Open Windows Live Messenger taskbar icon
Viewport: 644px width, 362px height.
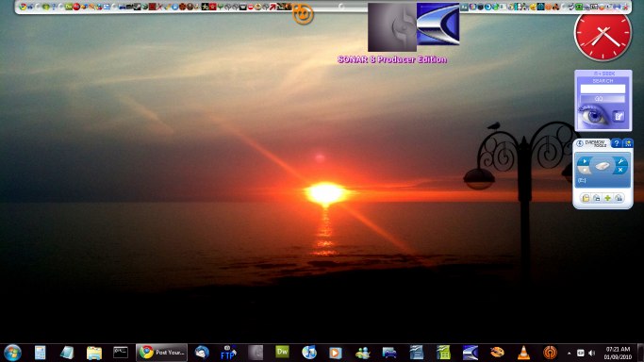click(363, 353)
